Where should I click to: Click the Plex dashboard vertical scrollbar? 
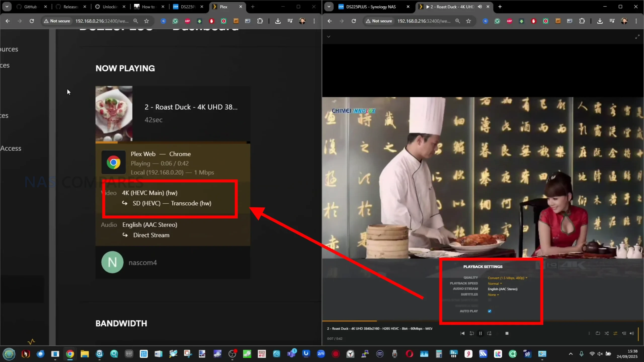52,187
